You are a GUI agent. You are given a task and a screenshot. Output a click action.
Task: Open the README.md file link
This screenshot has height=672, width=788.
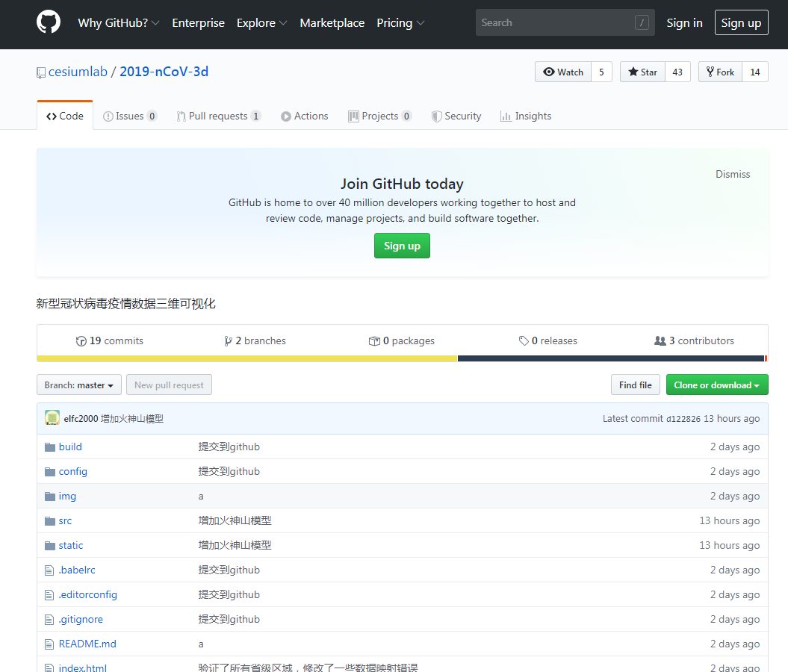pos(87,644)
